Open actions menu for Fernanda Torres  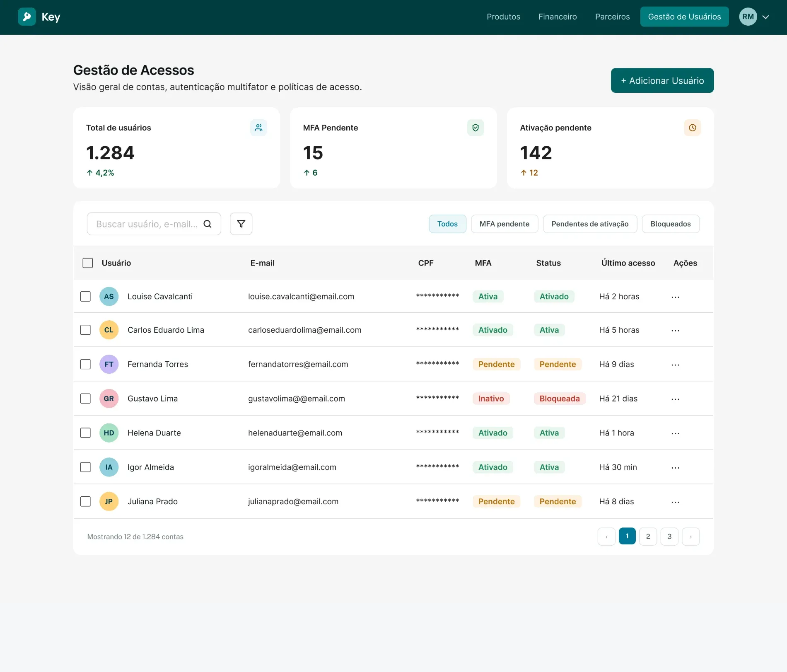(x=675, y=365)
